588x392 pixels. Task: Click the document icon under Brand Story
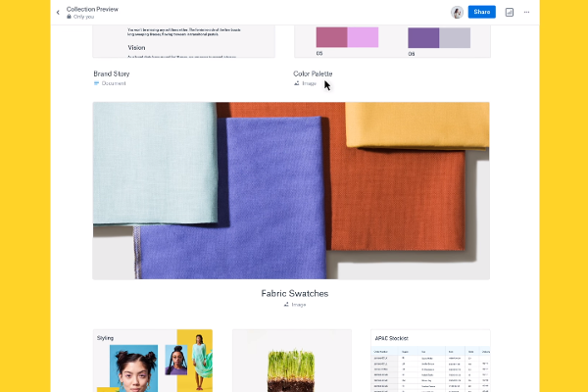[97, 83]
